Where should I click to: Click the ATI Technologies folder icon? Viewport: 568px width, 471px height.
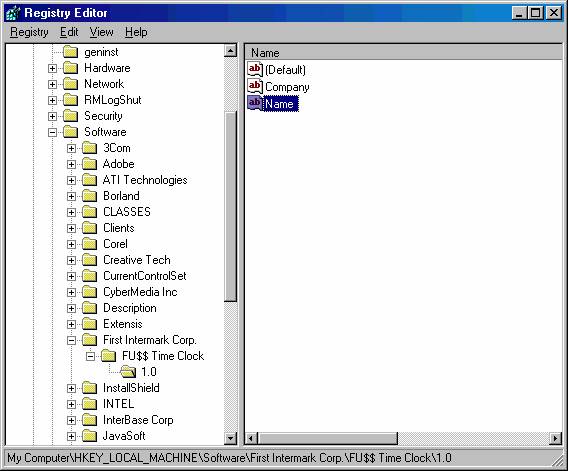(x=89, y=180)
